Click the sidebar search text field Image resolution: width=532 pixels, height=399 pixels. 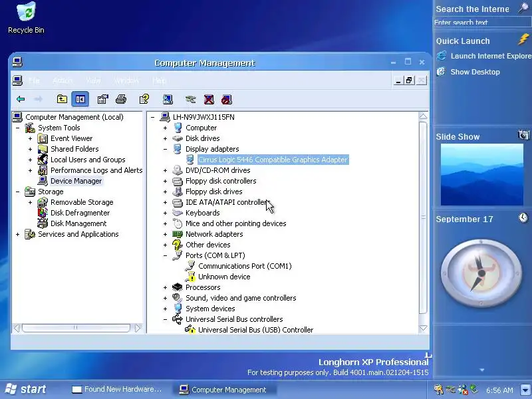pos(482,22)
